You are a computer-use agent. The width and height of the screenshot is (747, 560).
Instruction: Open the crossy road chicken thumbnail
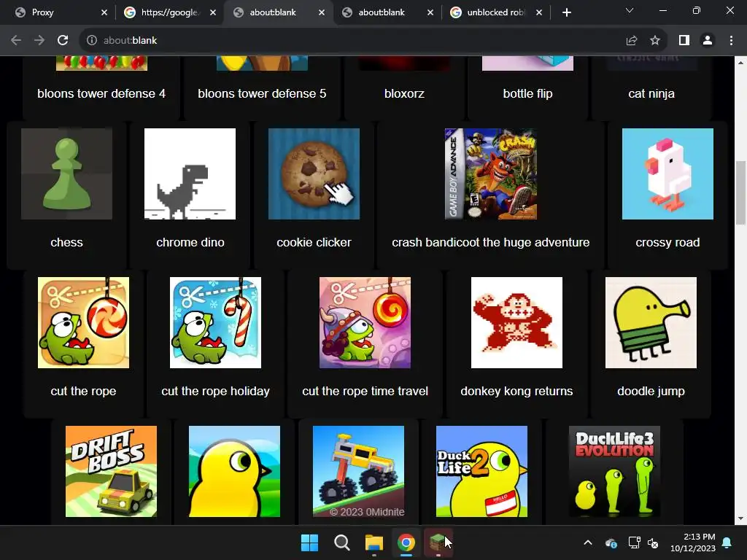(667, 174)
